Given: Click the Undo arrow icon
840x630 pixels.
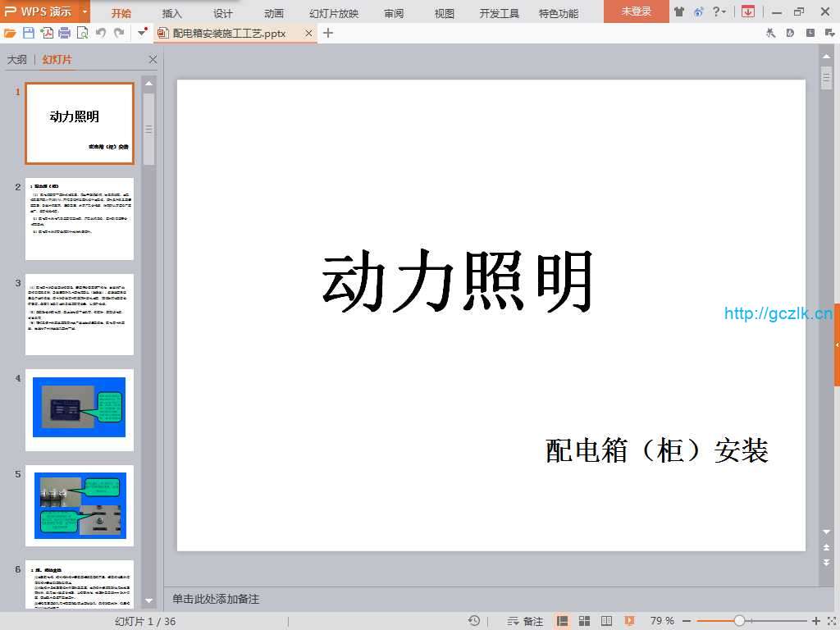Looking at the screenshot, I should point(101,33).
